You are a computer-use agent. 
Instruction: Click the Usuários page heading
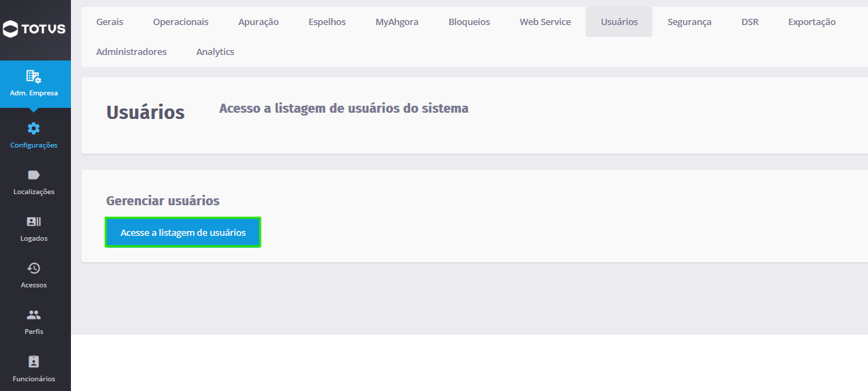145,112
